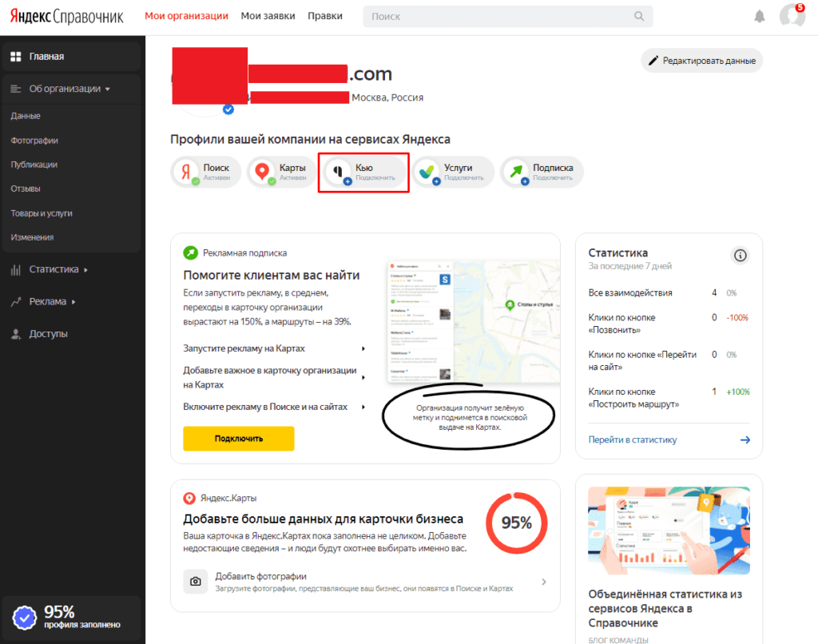
Task: Open the Мои организации tab
Action: tap(186, 16)
